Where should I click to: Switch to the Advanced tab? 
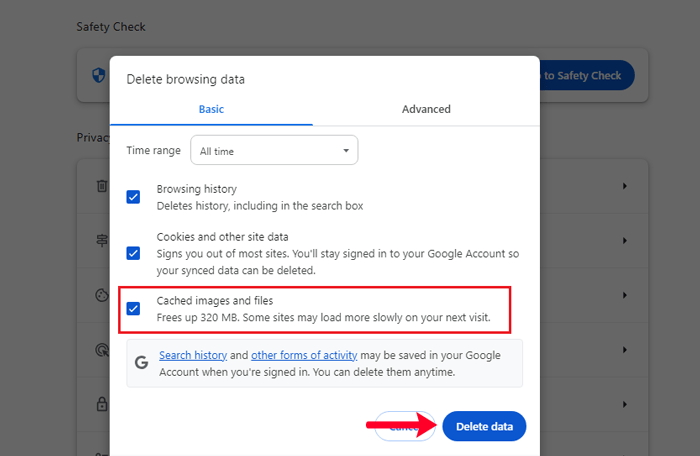[426, 109]
